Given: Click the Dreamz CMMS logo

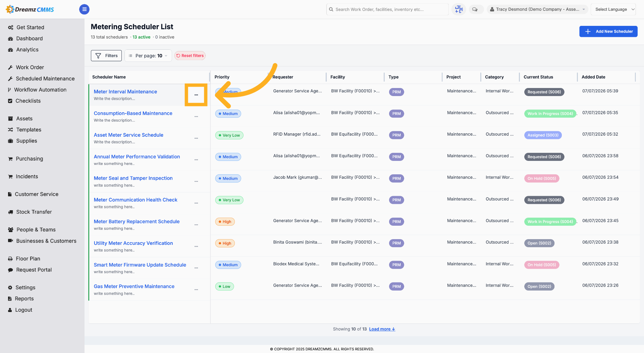Looking at the screenshot, I should (30, 9).
